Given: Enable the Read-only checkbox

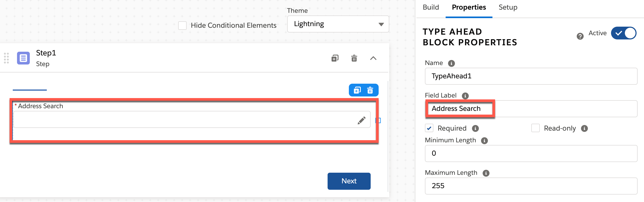Looking at the screenshot, I should [536, 128].
